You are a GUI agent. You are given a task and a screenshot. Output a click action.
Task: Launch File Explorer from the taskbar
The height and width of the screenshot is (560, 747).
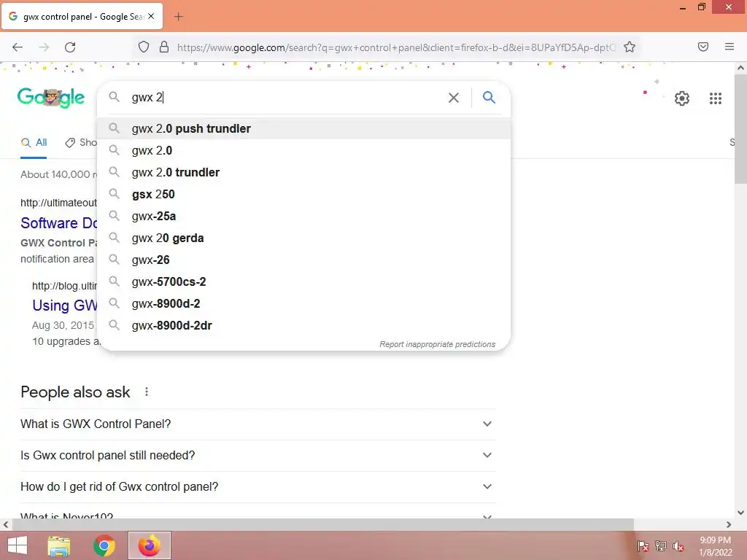pos(59,545)
